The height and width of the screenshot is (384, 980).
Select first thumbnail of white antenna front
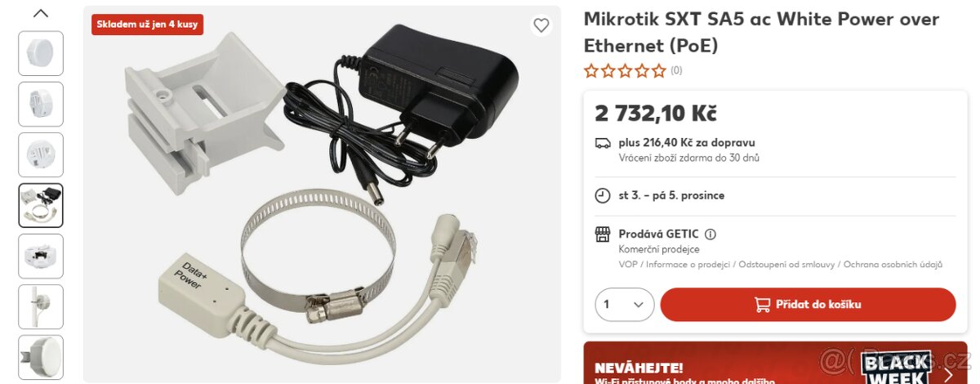[41, 54]
